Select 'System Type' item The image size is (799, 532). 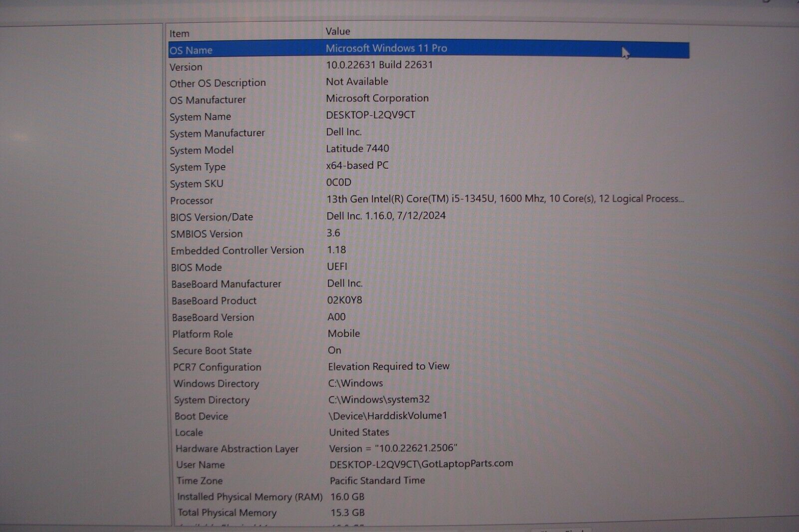coord(198,167)
